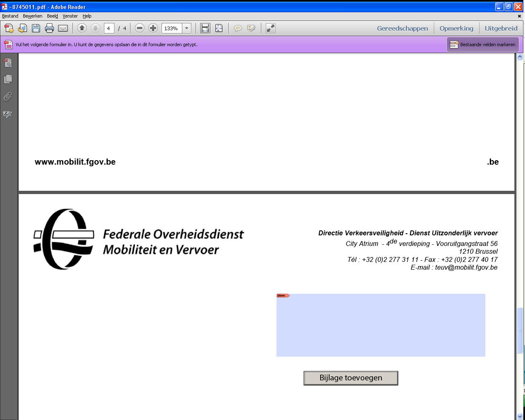Select the highlight text tool icon

click(251, 28)
